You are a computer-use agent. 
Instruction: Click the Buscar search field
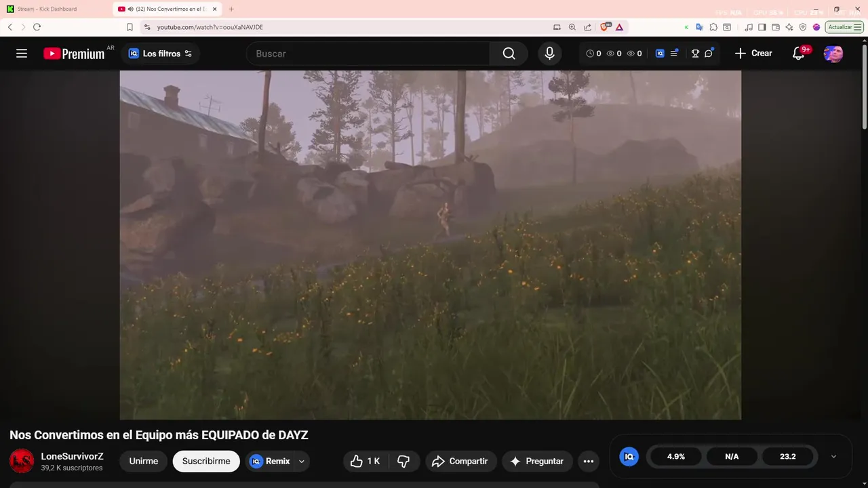[x=368, y=54]
